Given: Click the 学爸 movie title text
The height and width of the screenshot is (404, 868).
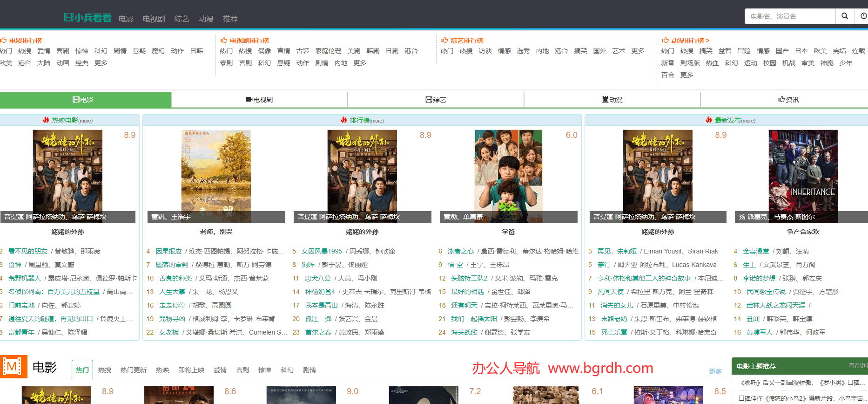Looking at the screenshot, I should [508, 232].
